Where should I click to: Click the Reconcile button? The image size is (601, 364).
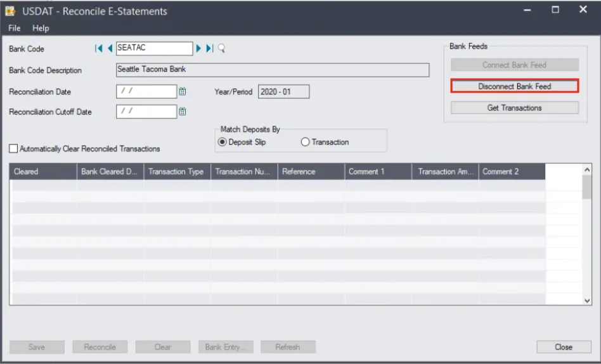click(100, 347)
